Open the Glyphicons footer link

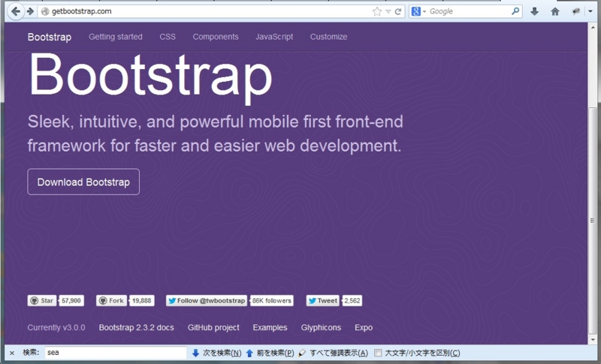tap(321, 328)
